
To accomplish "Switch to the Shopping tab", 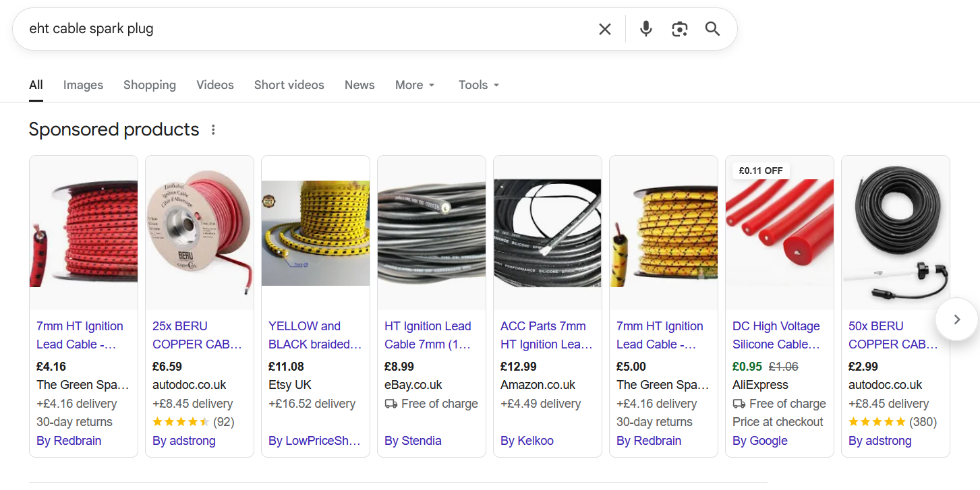I will 149,85.
